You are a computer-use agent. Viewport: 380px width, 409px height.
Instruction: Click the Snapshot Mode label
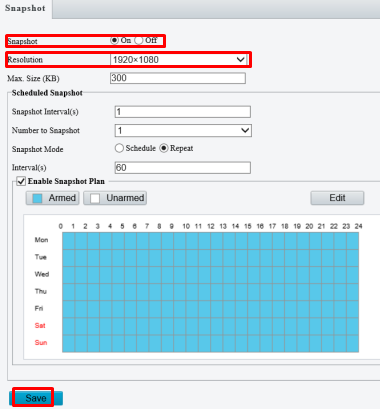38,149
